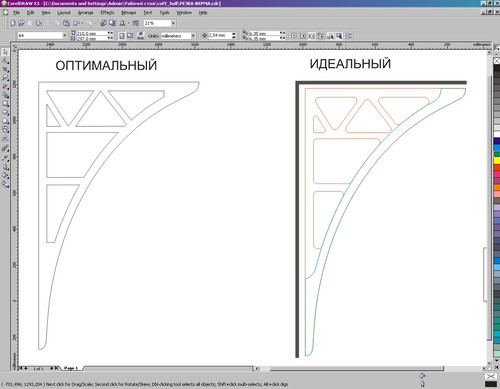This screenshot has height=389, width=500.
Task: Open the Effects menu
Action: tap(107, 13)
